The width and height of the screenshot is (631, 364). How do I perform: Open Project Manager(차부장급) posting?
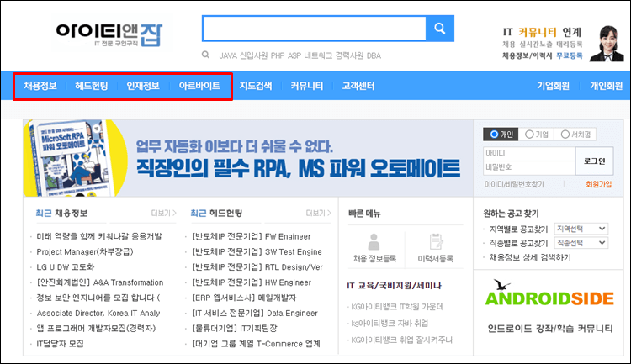[x=84, y=252]
